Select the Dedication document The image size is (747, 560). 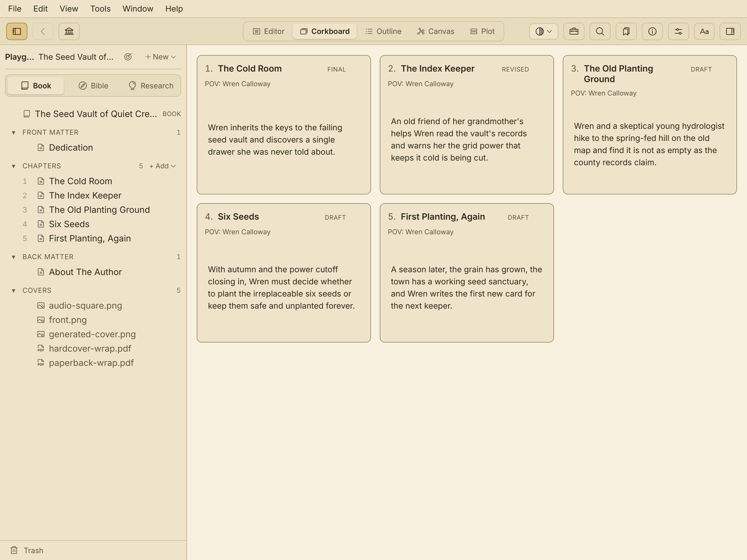[71, 147]
